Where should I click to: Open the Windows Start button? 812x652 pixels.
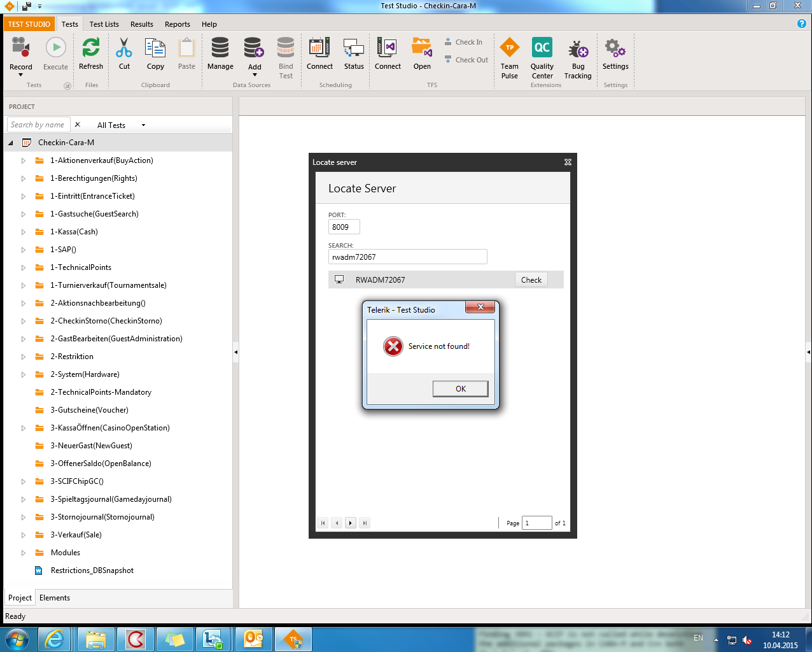tap(17, 639)
